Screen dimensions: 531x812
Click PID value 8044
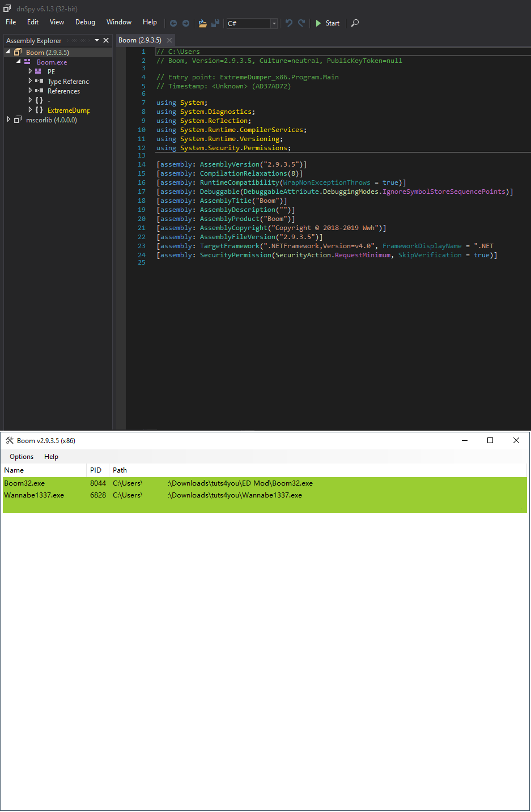98,483
